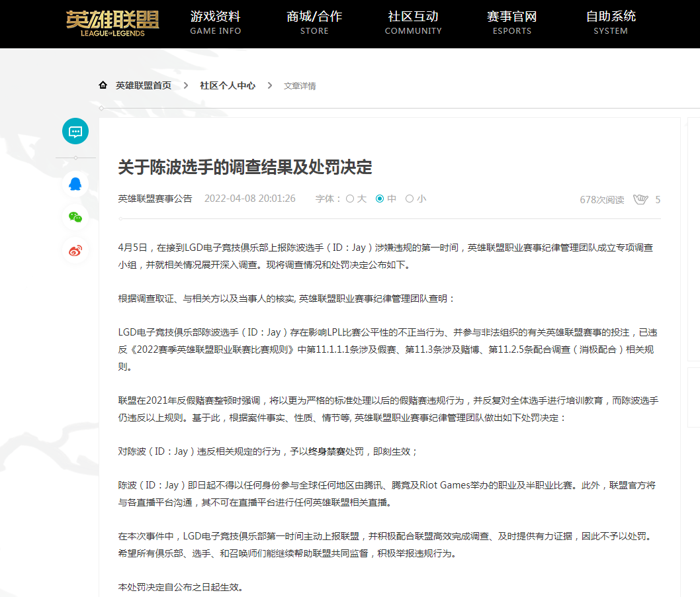The image size is (700, 597).
Task: Click the home icon in breadcrumb
Action: tap(103, 85)
